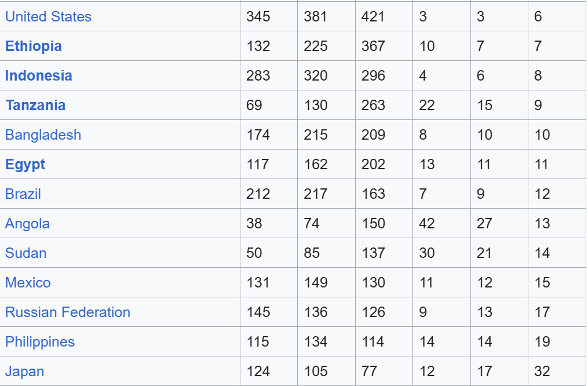Click the 283 cell in Indonesia row
The image size is (588, 386).
(x=258, y=76)
